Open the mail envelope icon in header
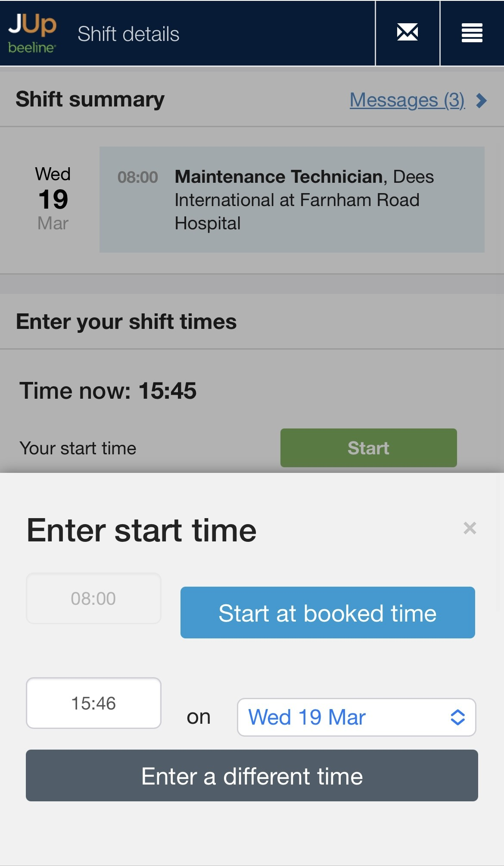This screenshot has width=504, height=866. click(407, 33)
